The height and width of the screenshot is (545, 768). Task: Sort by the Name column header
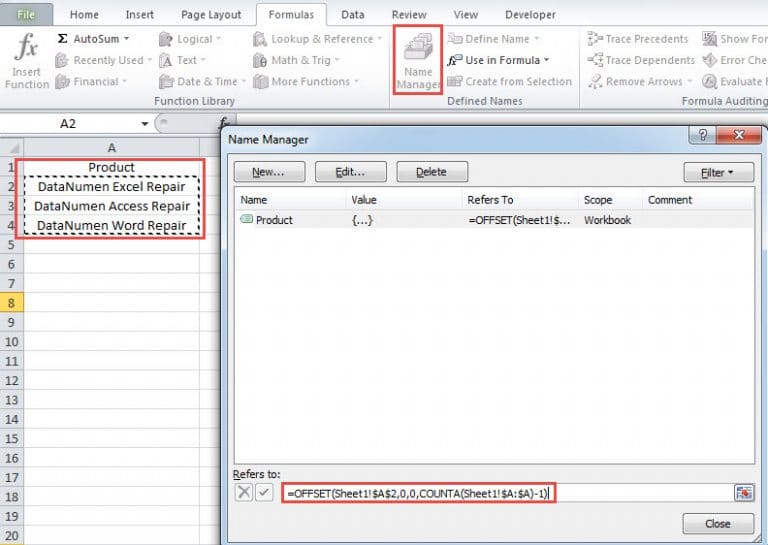pyautogui.click(x=290, y=200)
